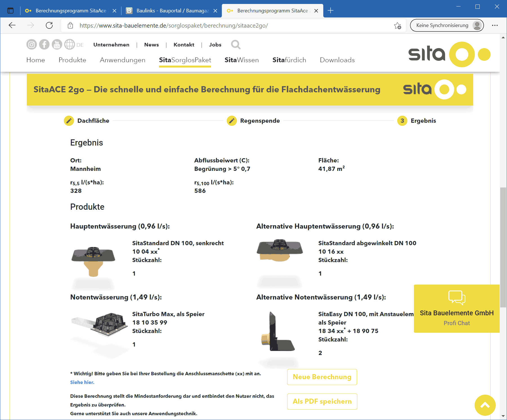Viewport: 507px width, 420px height.
Task: Click the yellow scroll-to-top arrow
Action: click(485, 405)
